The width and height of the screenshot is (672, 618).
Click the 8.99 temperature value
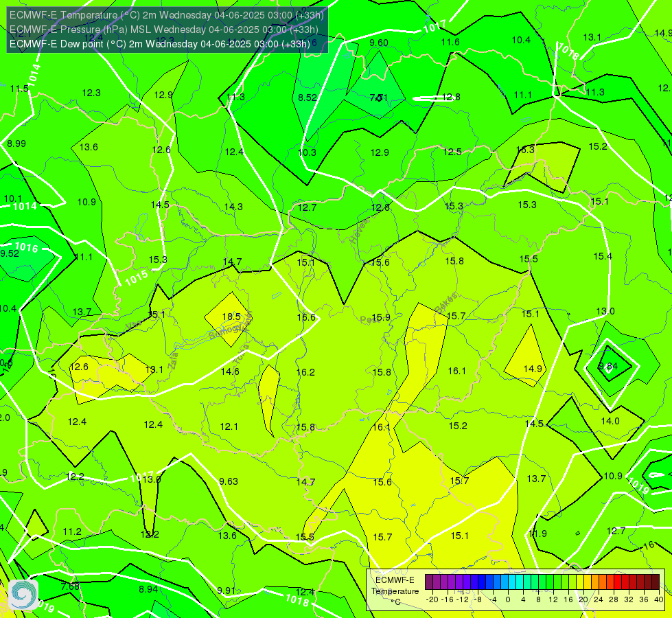(16, 144)
